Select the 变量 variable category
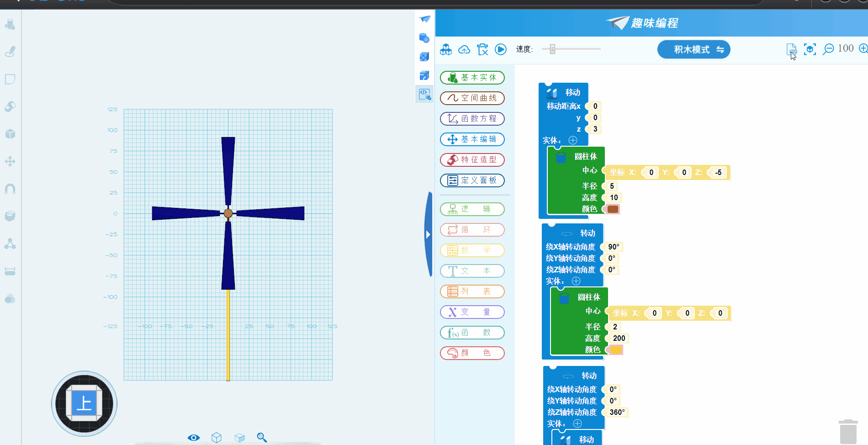 pyautogui.click(x=472, y=312)
